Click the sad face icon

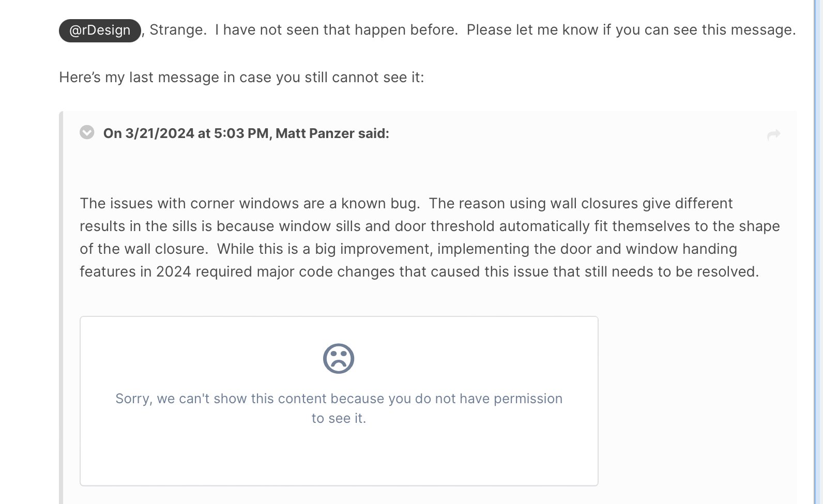(x=339, y=359)
